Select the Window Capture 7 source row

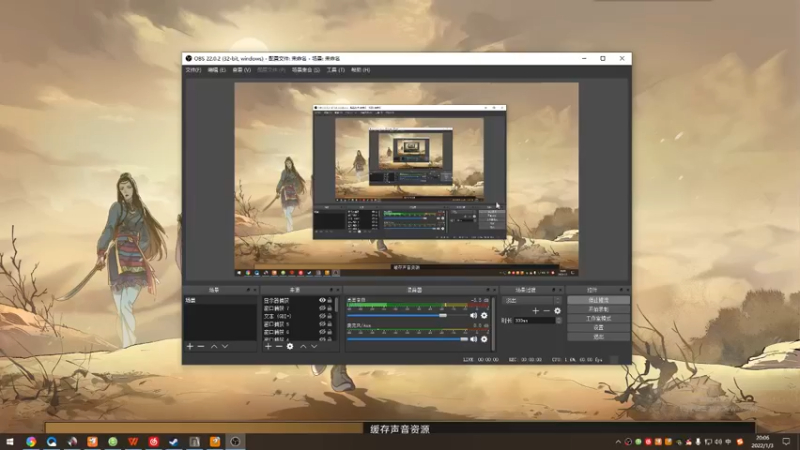point(298,308)
